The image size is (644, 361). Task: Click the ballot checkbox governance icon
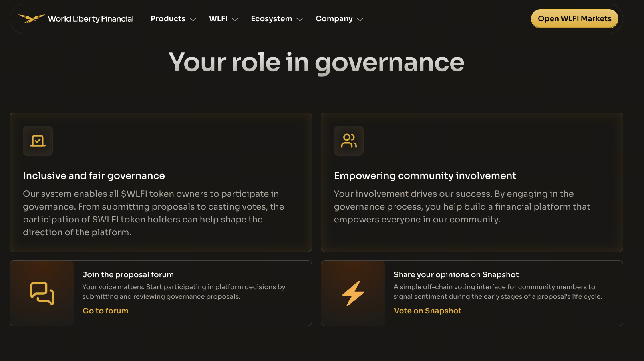point(38,141)
